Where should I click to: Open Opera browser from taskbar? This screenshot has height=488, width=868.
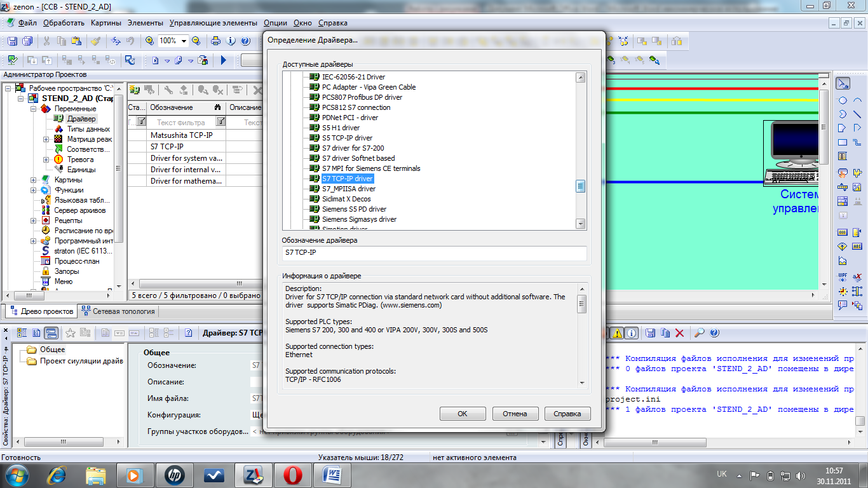click(x=292, y=475)
